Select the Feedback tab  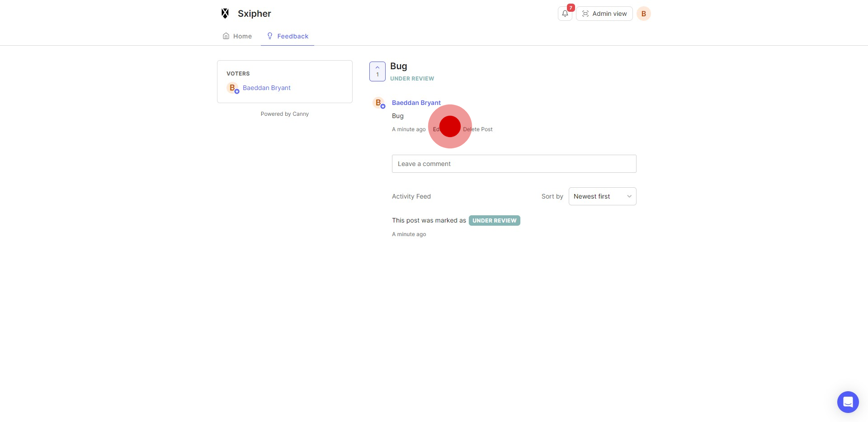point(288,36)
